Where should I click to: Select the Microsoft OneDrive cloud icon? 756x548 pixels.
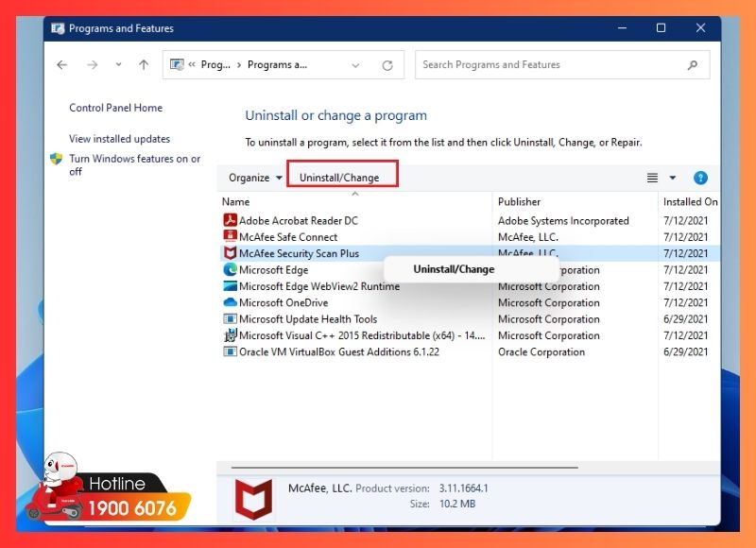[x=230, y=302]
